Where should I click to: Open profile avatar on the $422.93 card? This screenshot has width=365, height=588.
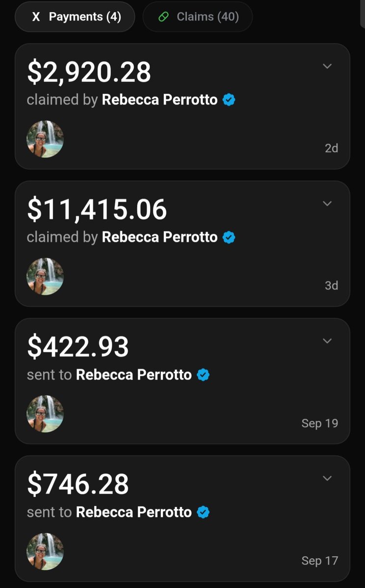(45, 414)
